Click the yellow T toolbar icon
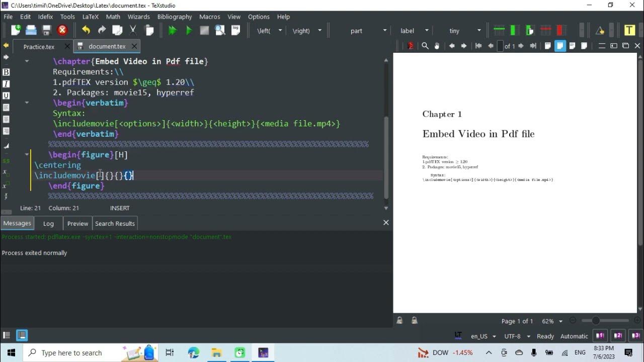This screenshot has width=644, height=362. [x=629, y=30]
